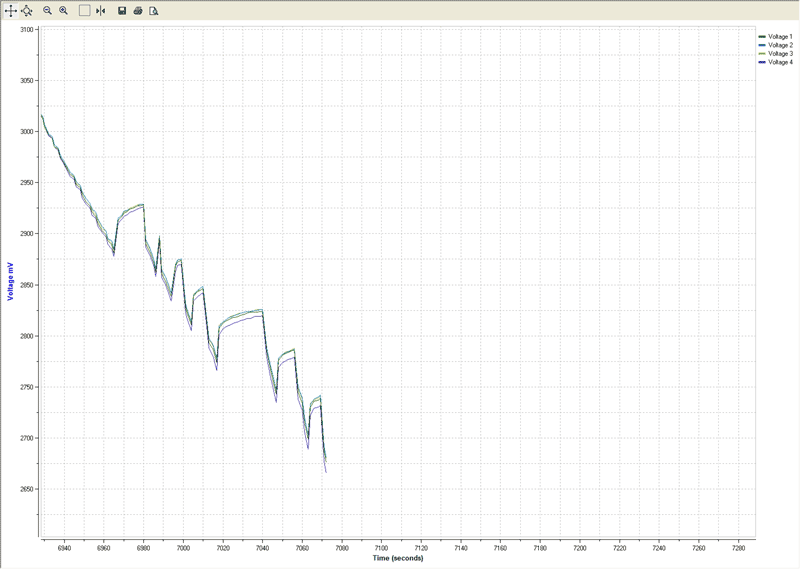Image resolution: width=800 pixels, height=569 pixels.
Task: Click the 6980 tick on the time axis
Action: (x=143, y=548)
